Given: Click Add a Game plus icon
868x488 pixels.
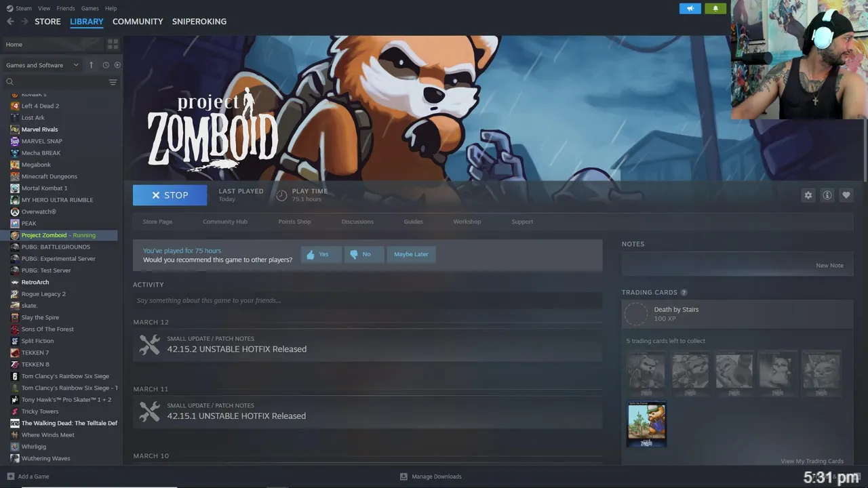Looking at the screenshot, I should click(x=10, y=476).
